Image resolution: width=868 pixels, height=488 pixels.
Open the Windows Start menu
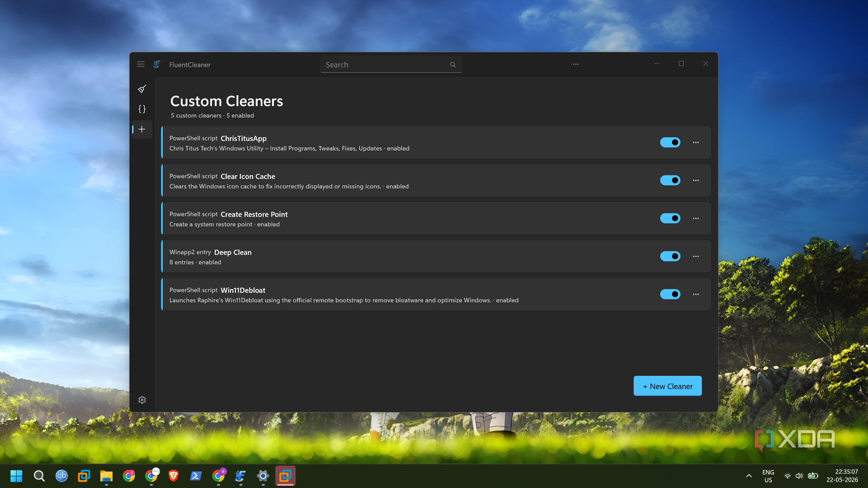(x=16, y=476)
